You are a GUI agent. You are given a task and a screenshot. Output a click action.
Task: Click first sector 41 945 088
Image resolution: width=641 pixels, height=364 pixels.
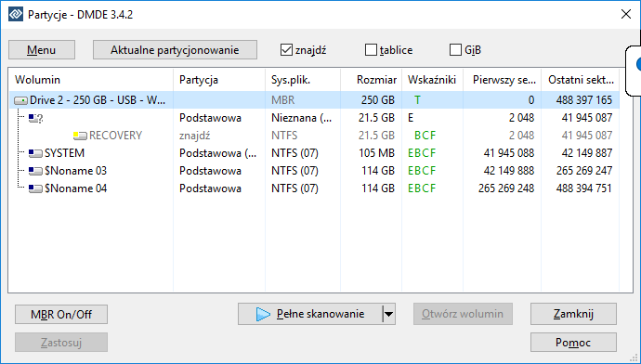click(x=509, y=153)
